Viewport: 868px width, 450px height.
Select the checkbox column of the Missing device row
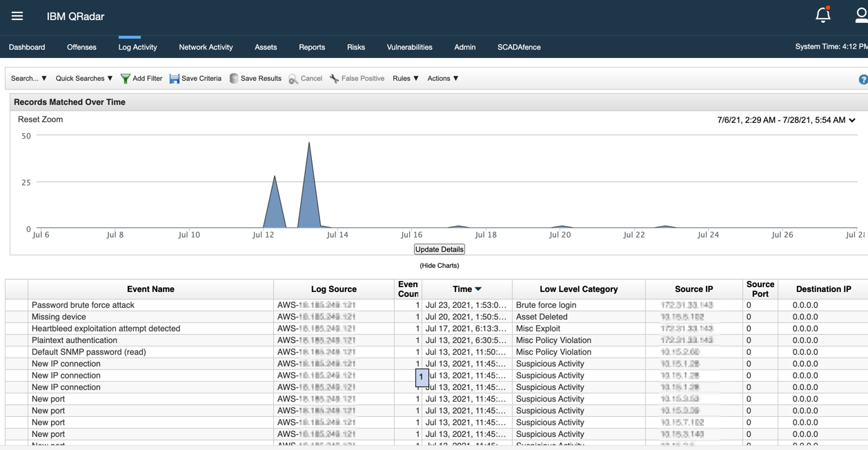pyautogui.click(x=17, y=316)
